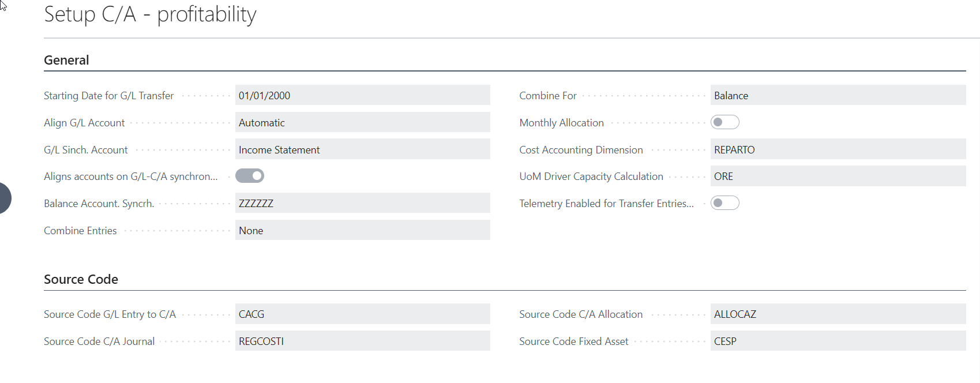Open the Combine For dropdown showing Balance

[838, 95]
